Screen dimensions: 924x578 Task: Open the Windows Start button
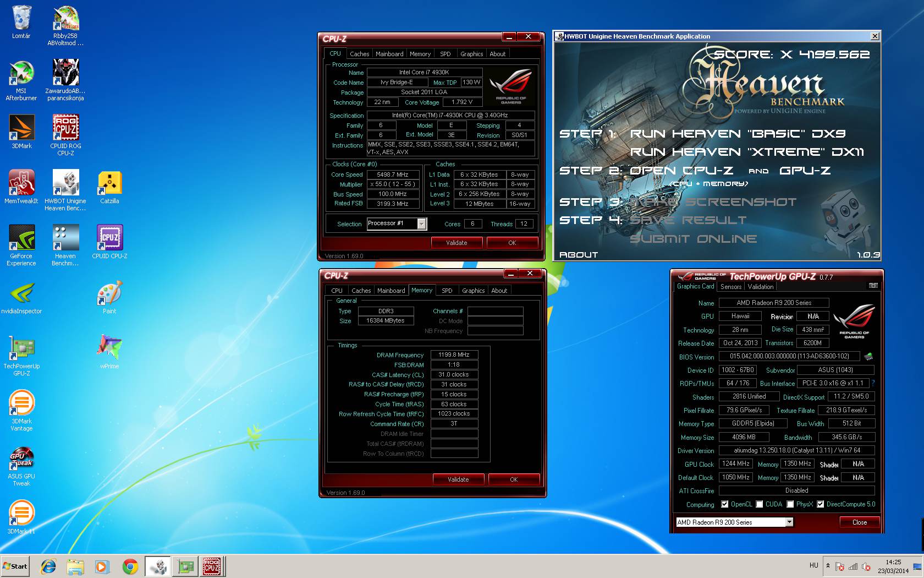15,566
